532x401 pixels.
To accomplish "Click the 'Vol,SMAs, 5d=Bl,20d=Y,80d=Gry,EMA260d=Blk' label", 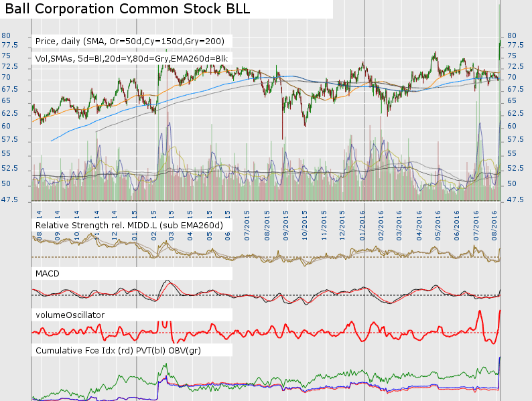I will (131, 59).
